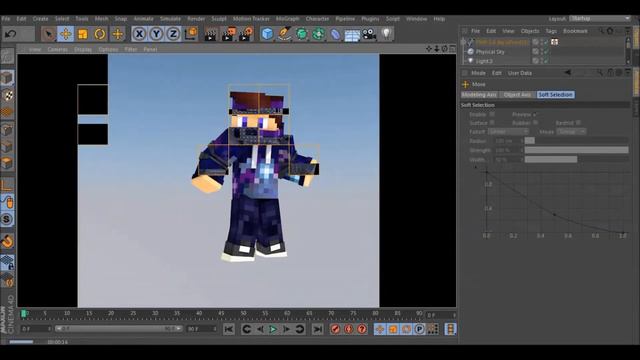The width and height of the screenshot is (640, 360).
Task: Add a Light object via bulb icon
Action: [x=386, y=34]
